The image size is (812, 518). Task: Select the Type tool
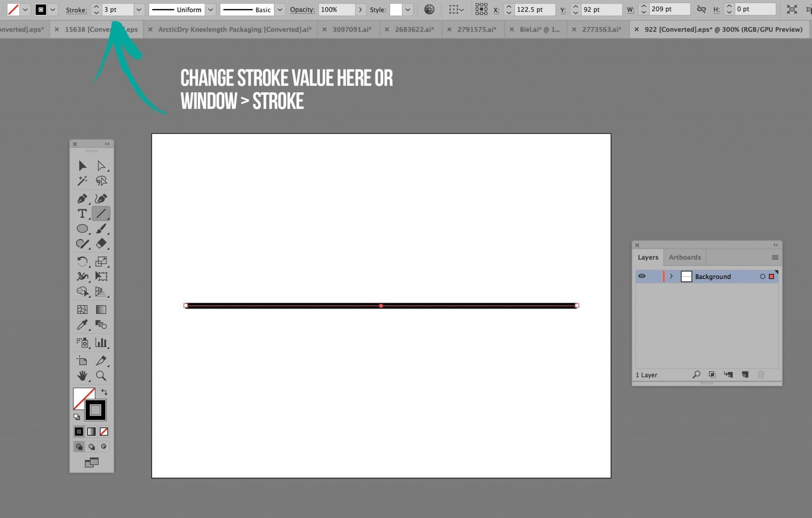click(x=81, y=213)
